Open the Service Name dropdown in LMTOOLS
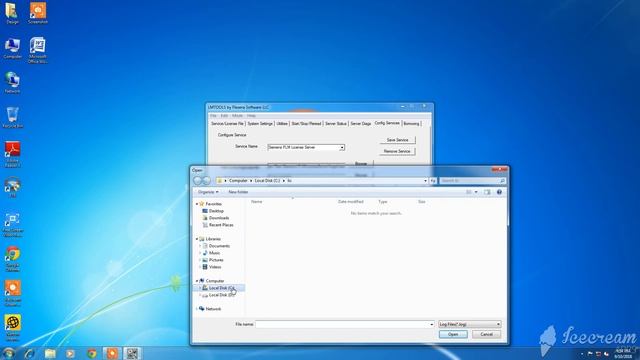The width and height of the screenshot is (640, 360). (342, 147)
